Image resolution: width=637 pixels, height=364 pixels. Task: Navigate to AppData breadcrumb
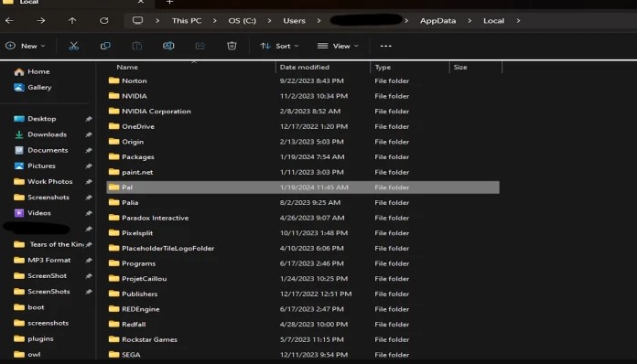437,21
